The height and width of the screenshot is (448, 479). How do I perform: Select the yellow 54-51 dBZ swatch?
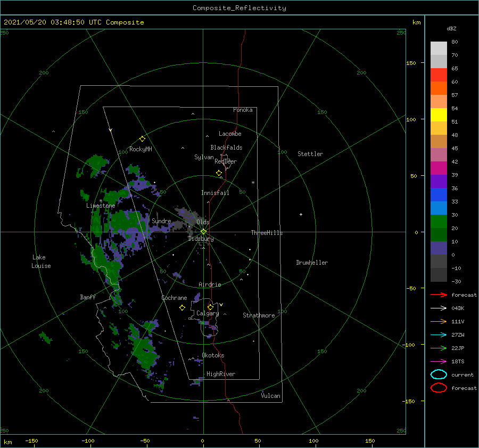(439, 115)
